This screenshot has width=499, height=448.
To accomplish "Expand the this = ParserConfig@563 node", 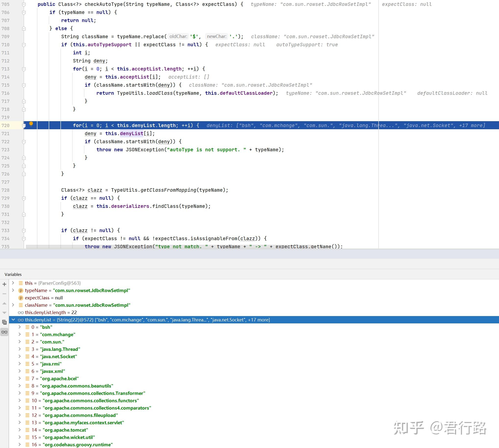I will click(x=13, y=283).
